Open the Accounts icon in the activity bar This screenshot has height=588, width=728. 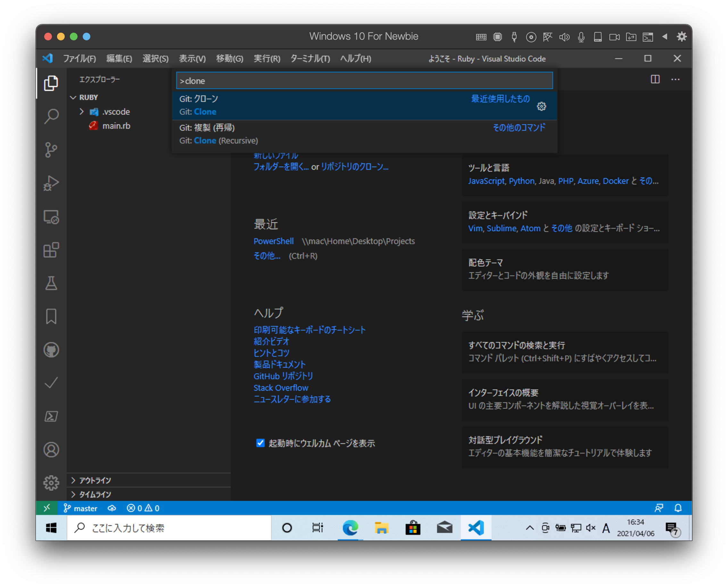52,450
